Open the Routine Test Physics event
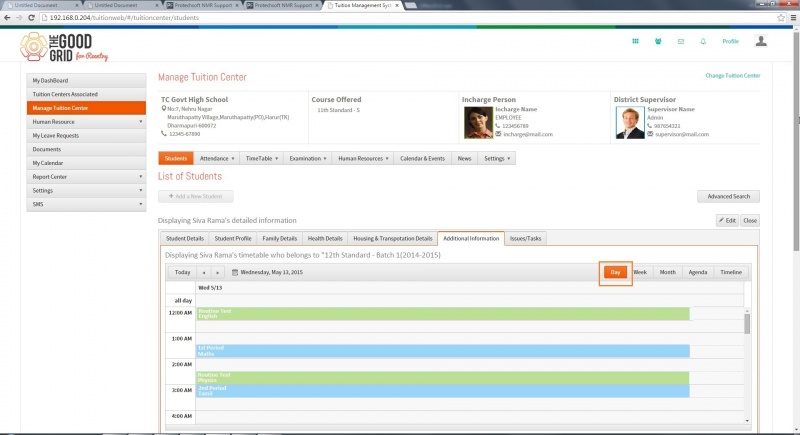This screenshot has height=435, width=800. coord(443,378)
